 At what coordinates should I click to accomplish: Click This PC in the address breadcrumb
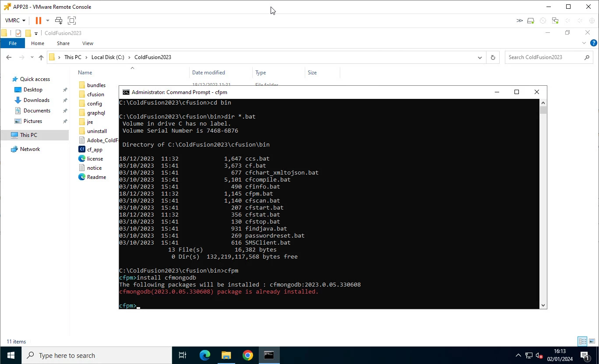[x=73, y=57]
